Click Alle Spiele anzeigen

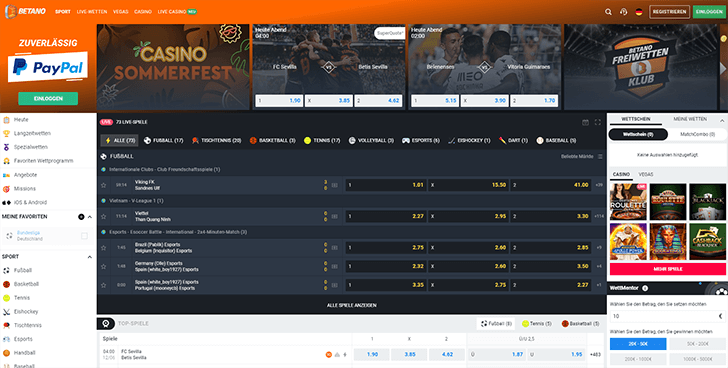pyautogui.click(x=351, y=305)
